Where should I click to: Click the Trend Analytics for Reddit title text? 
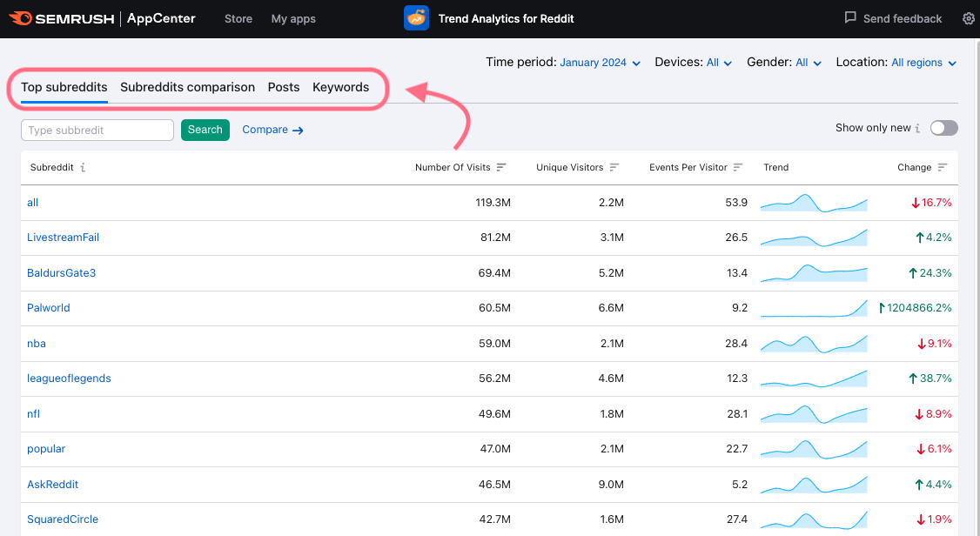507,19
